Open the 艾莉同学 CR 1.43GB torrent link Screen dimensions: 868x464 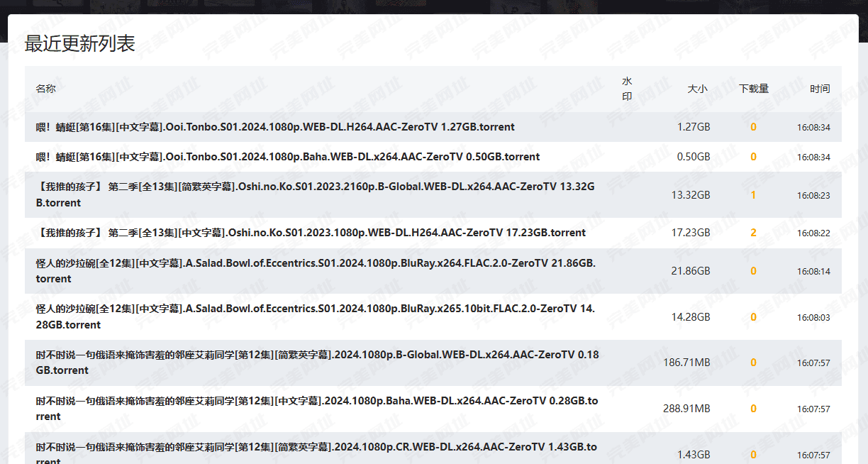[316, 453]
